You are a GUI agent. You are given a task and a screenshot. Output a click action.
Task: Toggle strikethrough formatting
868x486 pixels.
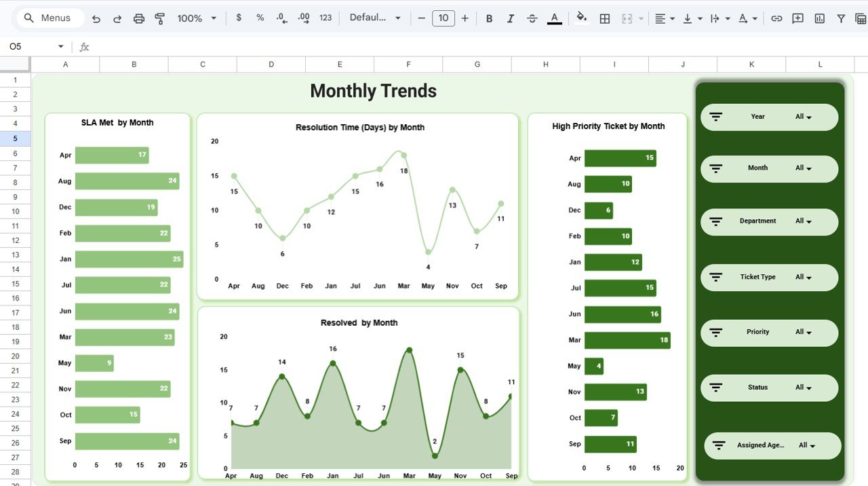[532, 18]
